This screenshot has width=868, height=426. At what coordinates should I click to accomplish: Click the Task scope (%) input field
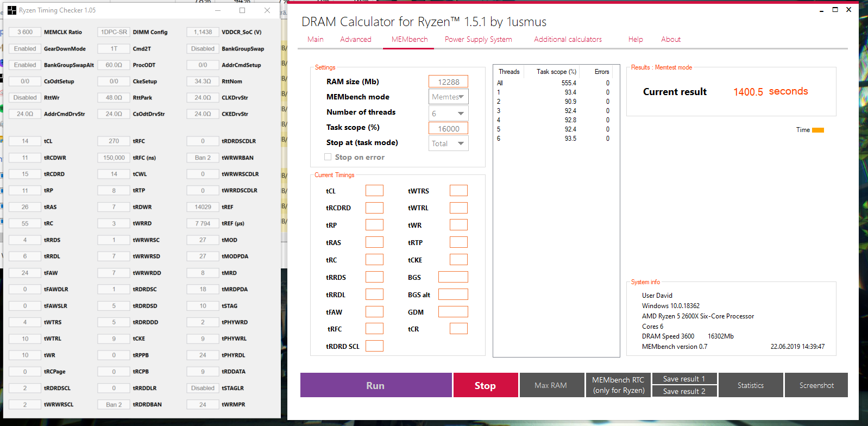tap(449, 128)
